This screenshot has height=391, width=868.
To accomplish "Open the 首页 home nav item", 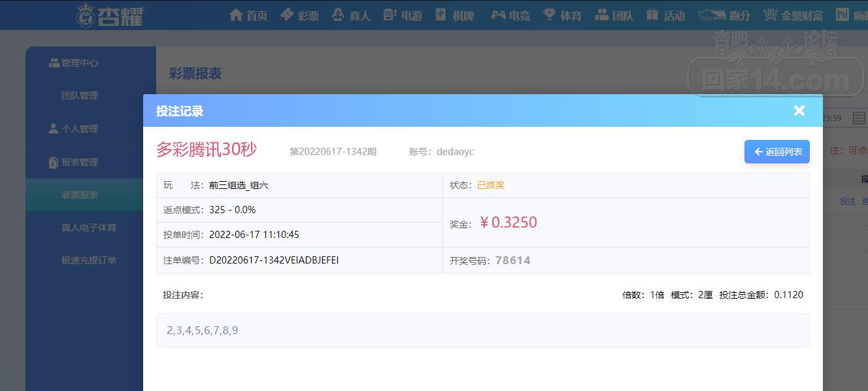I will [x=248, y=15].
